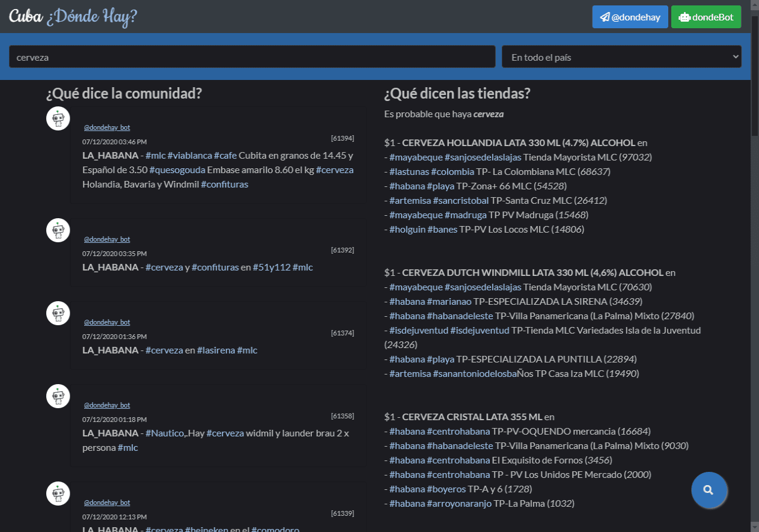
Task: Click CERVEZA HOLLANDIA LATA 330 ML heading
Action: (519, 143)
